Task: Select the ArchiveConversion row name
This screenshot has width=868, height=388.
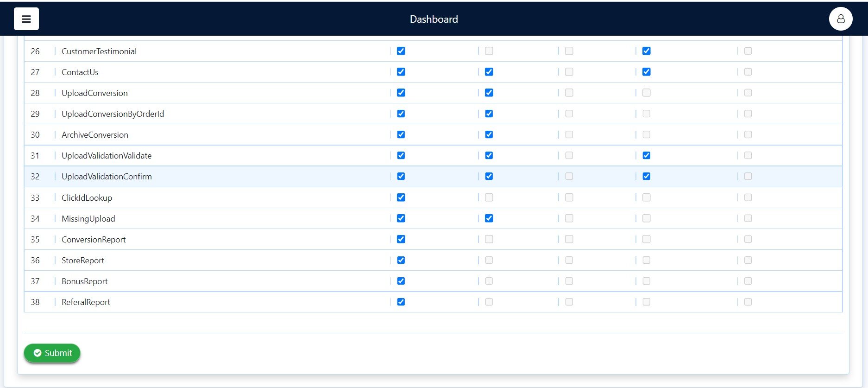Action: (95, 135)
